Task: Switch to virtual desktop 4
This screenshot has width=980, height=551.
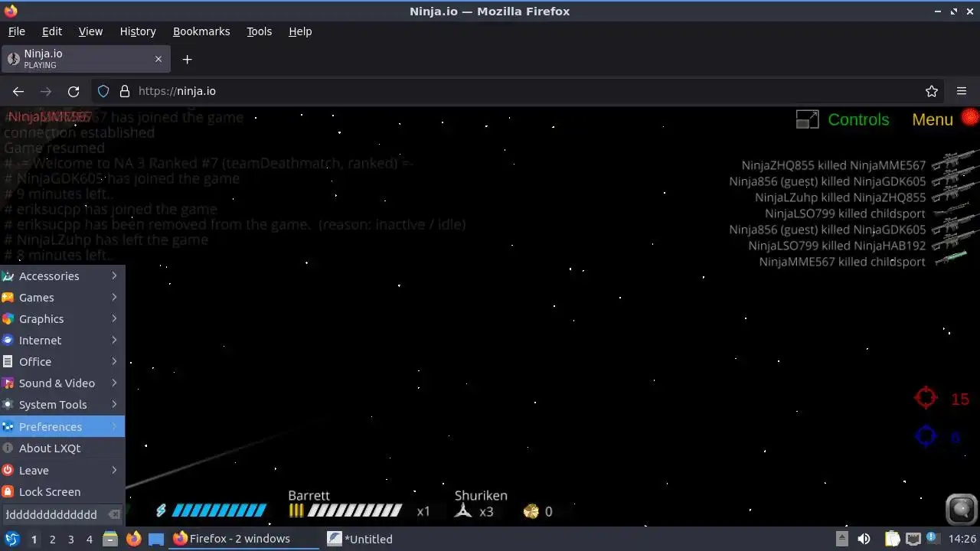Action: tap(89, 539)
